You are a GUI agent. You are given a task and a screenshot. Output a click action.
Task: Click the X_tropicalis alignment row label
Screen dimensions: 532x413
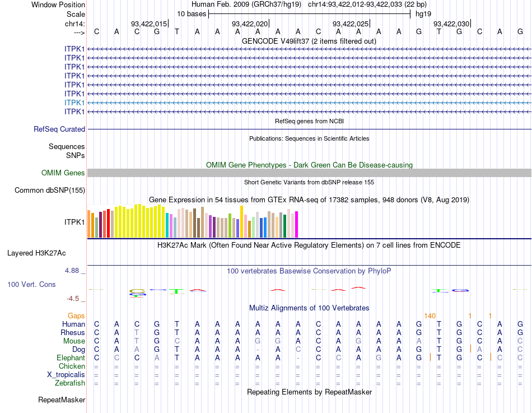click(66, 375)
